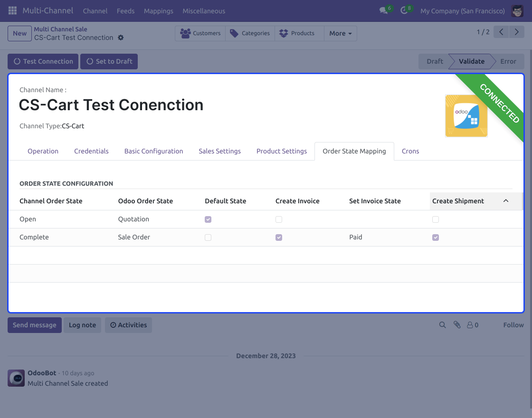This screenshot has width=532, height=418.
Task: Click the New button
Action: [19, 33]
